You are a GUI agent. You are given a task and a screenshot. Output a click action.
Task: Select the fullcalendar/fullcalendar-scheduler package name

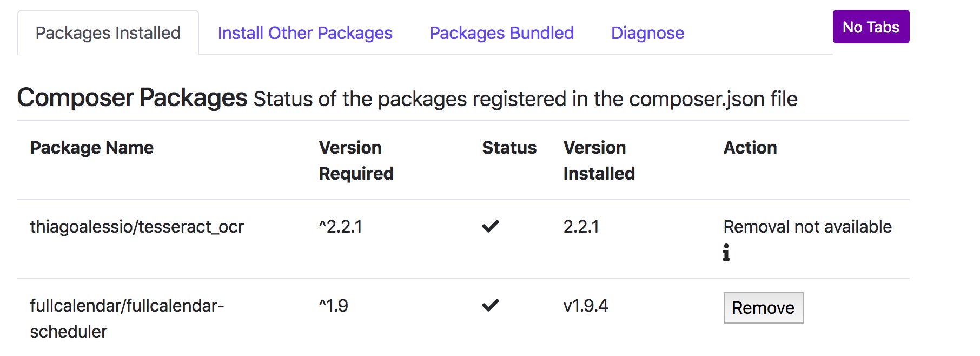pos(127,319)
